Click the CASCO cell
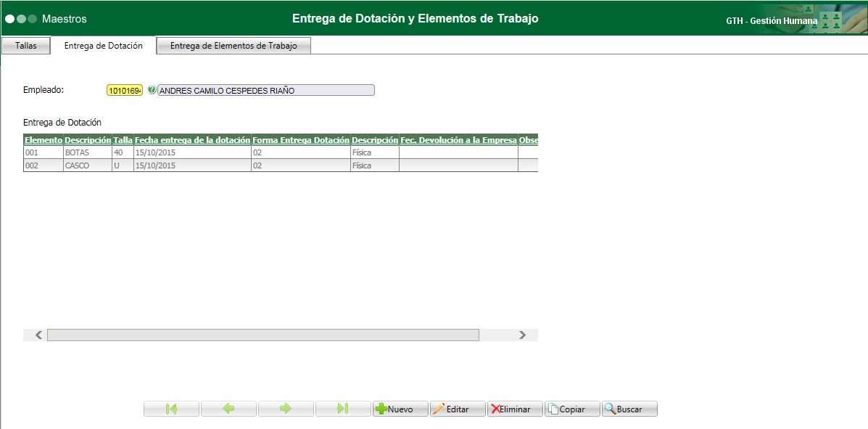Viewport: 868px width, 429px height. [88, 166]
